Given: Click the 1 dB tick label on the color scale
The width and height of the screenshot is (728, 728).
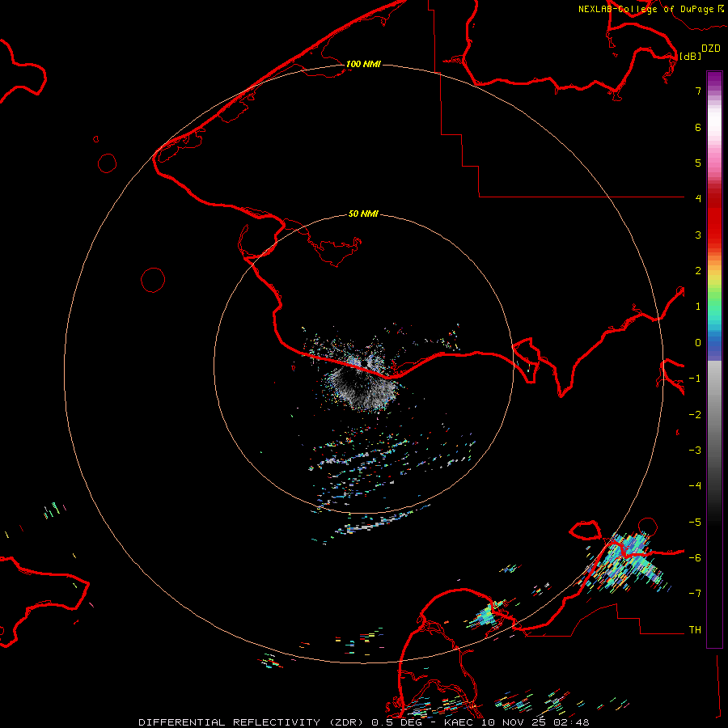Looking at the screenshot, I should [698, 307].
